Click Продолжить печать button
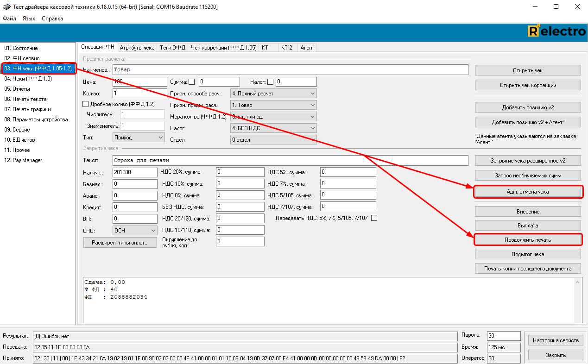 [527, 240]
